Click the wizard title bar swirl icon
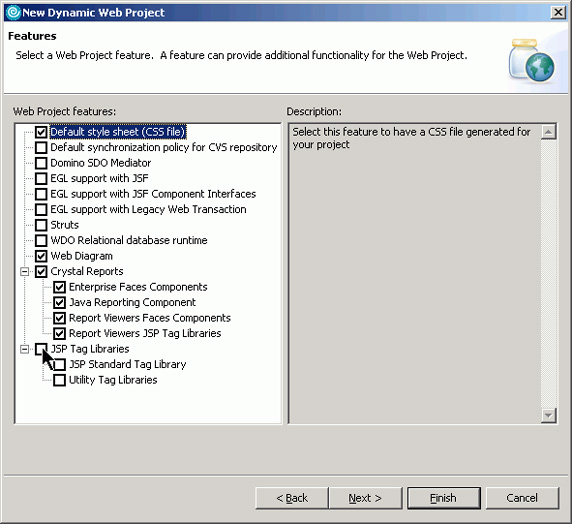Screen dimensions: 572x524 click(13, 12)
